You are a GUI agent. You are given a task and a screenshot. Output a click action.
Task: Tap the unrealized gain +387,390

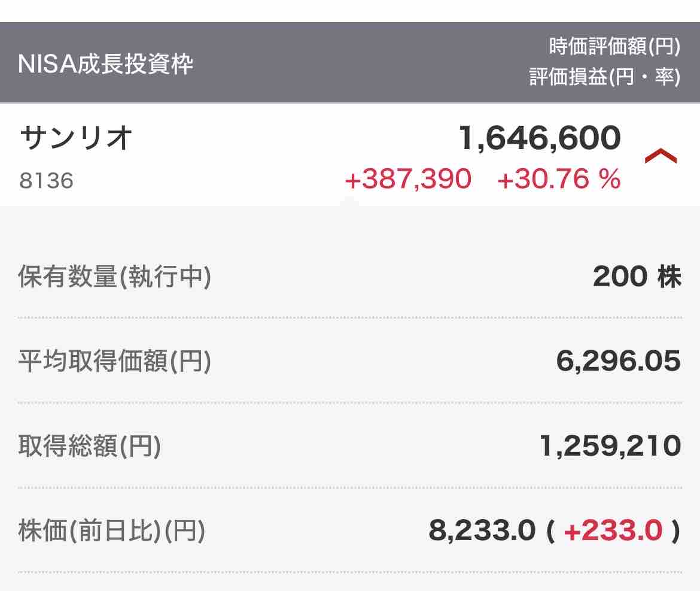point(408,179)
